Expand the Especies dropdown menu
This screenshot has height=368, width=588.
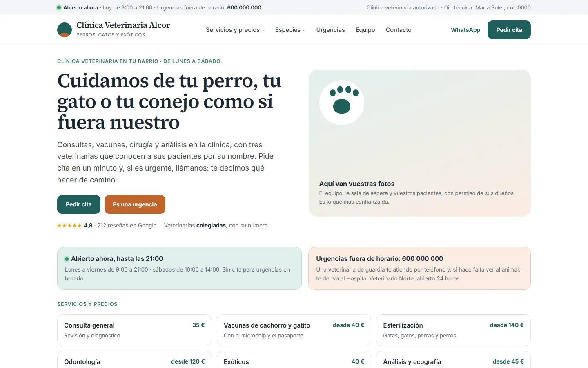(x=290, y=30)
